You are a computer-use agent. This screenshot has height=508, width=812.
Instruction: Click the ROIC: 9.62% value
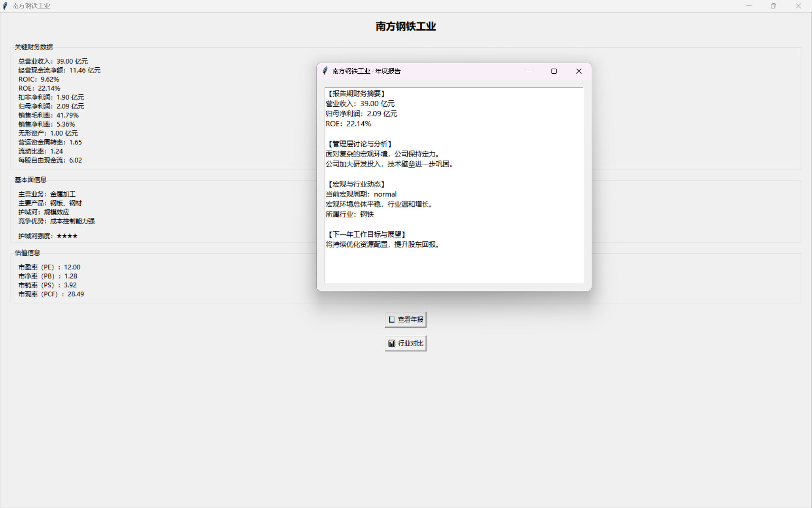coord(39,79)
